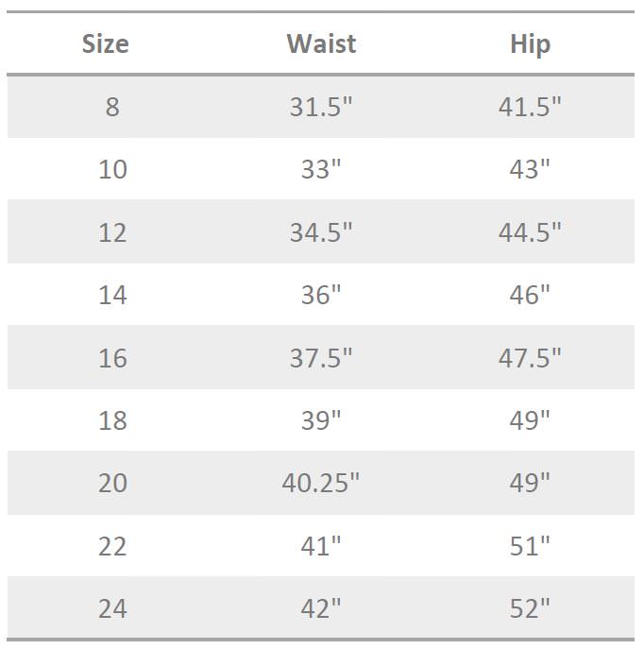Click the 51" hip measurement

pyautogui.click(x=530, y=546)
